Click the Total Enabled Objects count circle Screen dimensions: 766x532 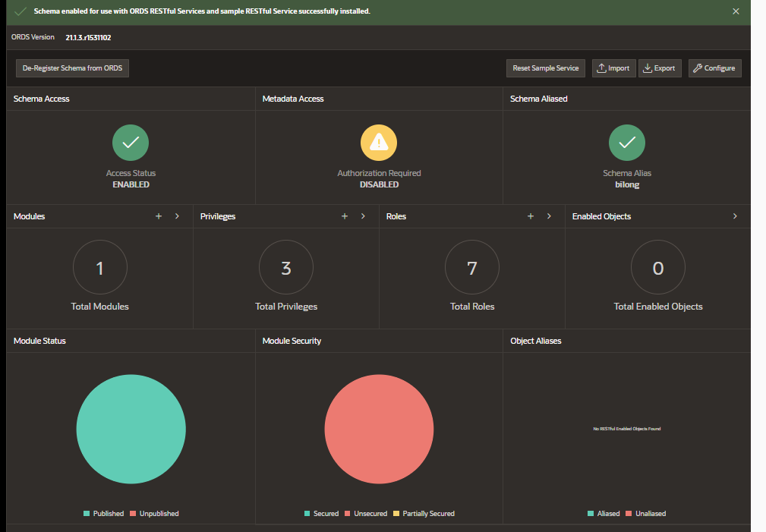658,267
